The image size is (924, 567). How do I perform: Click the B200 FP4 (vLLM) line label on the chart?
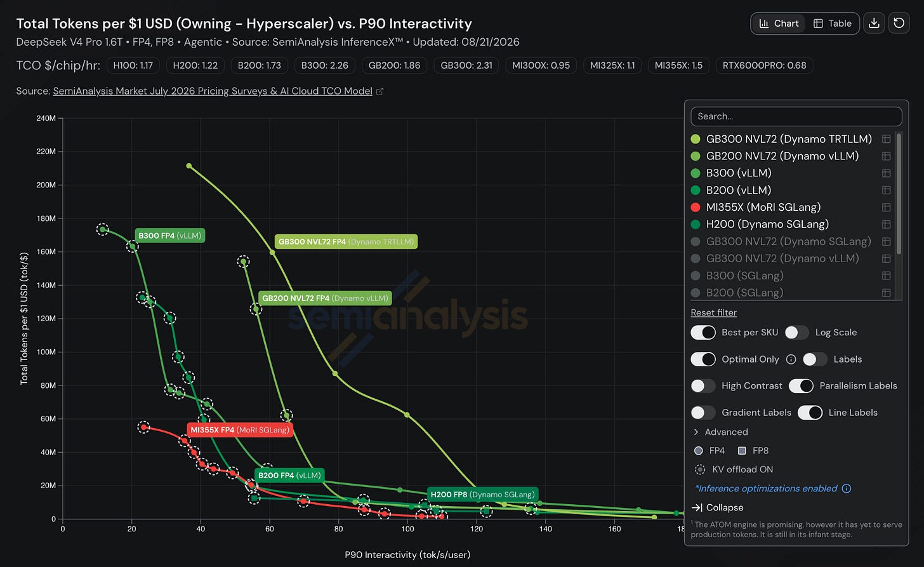tap(290, 475)
